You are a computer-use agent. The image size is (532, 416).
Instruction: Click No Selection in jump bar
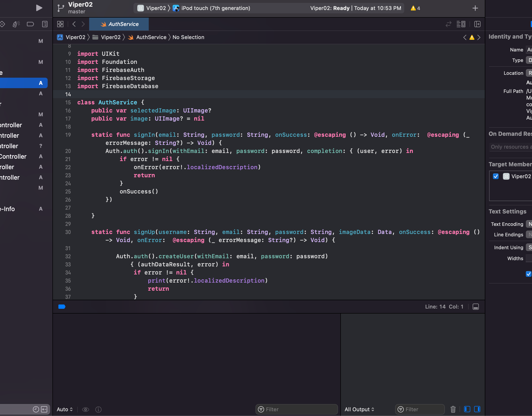(188, 37)
